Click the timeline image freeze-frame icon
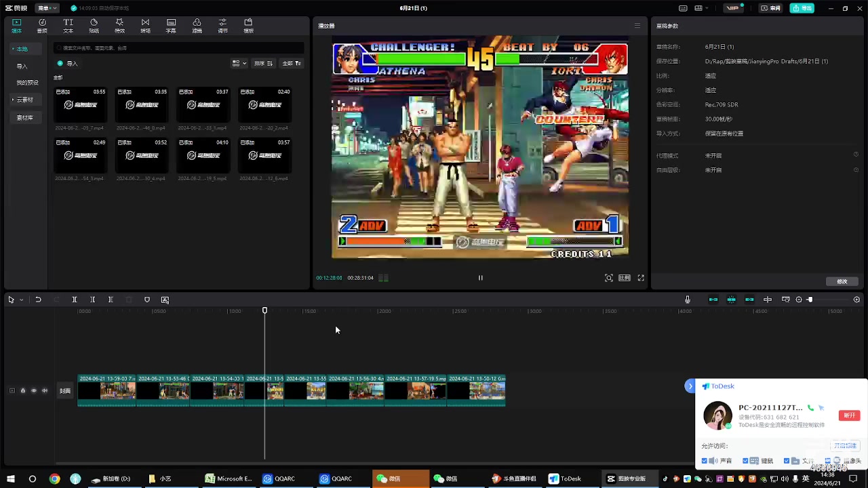This screenshot has width=868, height=488. pos(165,300)
